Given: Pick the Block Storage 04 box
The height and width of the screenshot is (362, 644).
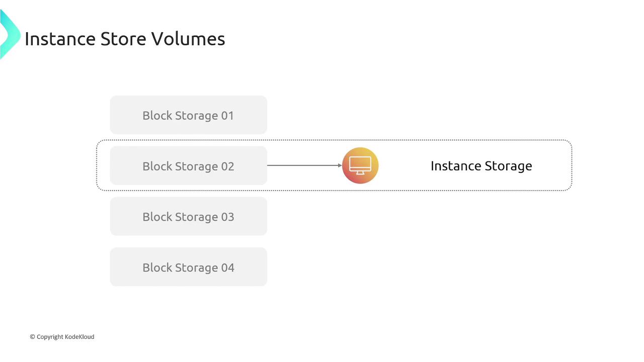Looking at the screenshot, I should pyautogui.click(x=188, y=267).
